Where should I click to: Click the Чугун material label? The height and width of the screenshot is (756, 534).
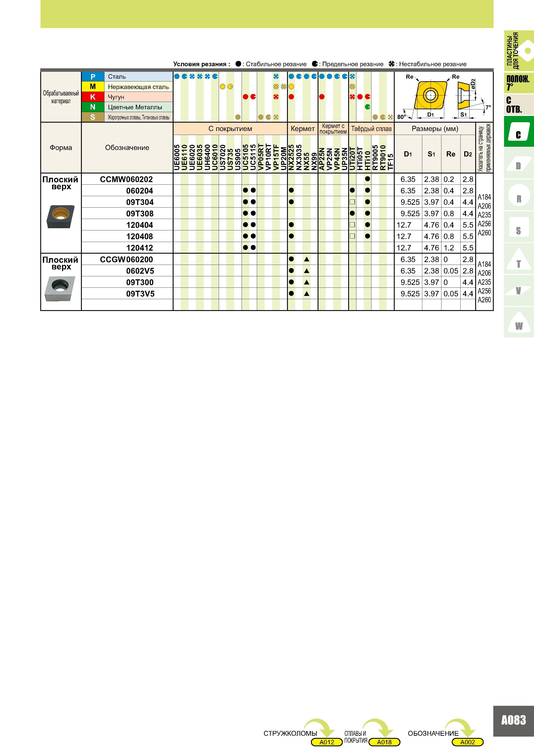click(116, 97)
